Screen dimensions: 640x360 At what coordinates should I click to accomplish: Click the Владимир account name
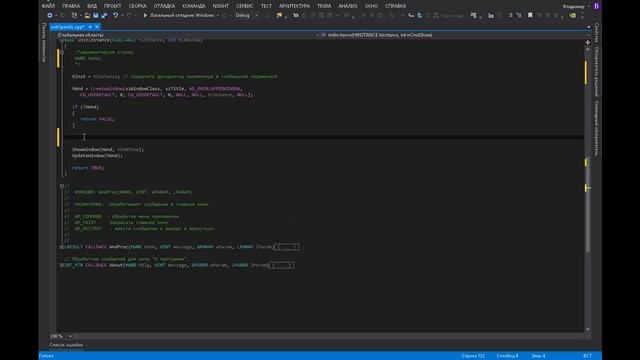(574, 6)
